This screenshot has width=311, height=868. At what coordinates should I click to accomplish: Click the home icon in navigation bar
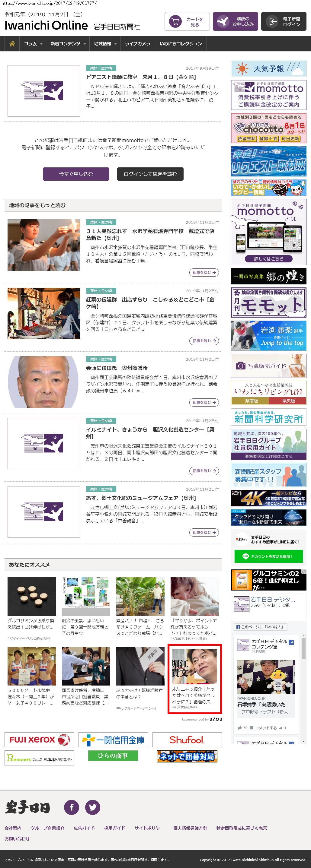(x=12, y=44)
